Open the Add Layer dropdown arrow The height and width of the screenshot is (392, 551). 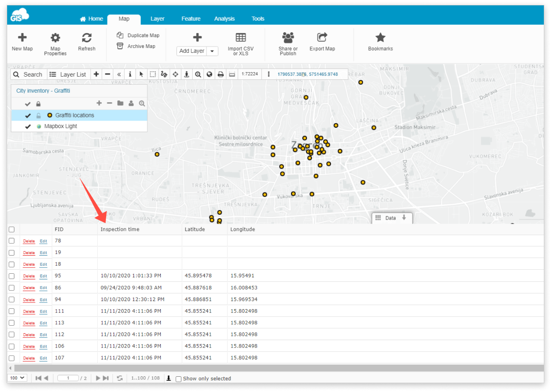213,51
